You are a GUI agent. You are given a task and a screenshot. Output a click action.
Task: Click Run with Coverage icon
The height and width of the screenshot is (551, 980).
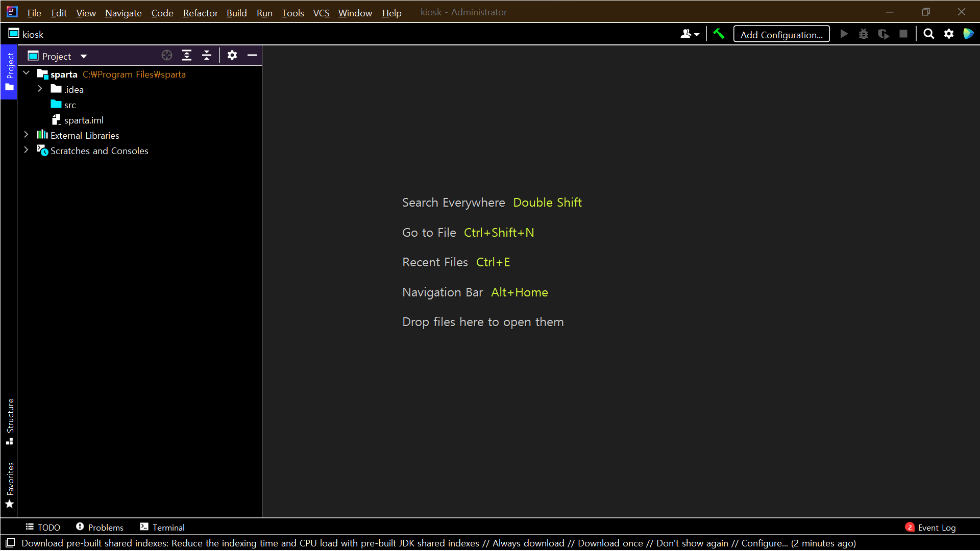coord(884,34)
